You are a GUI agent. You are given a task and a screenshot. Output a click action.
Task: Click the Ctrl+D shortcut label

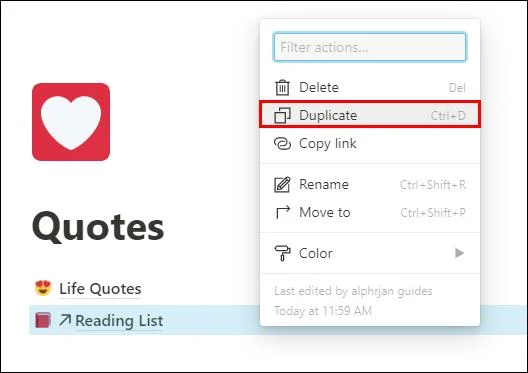(448, 116)
